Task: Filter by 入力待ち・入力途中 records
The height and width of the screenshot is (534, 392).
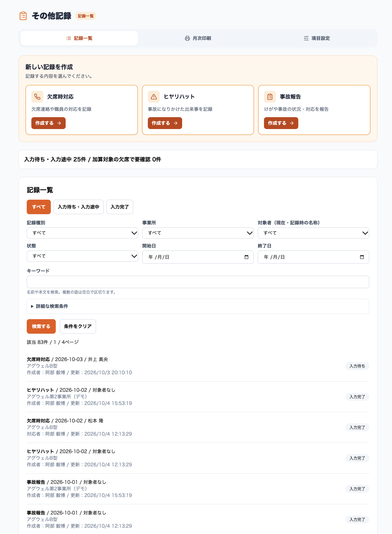Action: [x=79, y=207]
